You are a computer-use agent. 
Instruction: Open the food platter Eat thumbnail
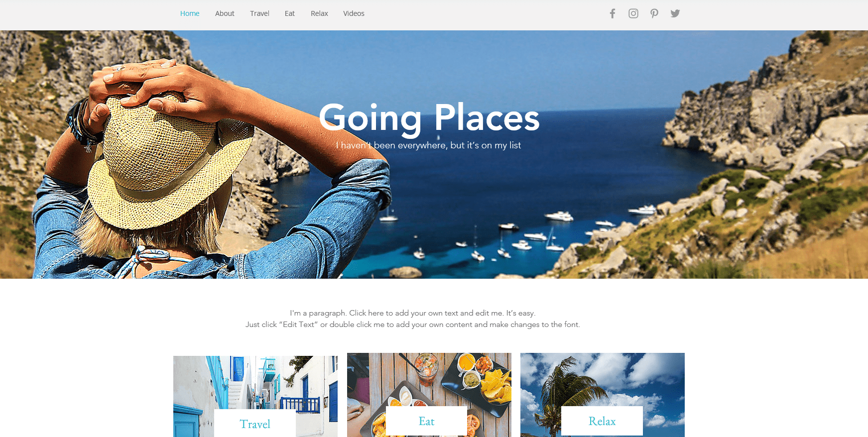tap(429, 379)
